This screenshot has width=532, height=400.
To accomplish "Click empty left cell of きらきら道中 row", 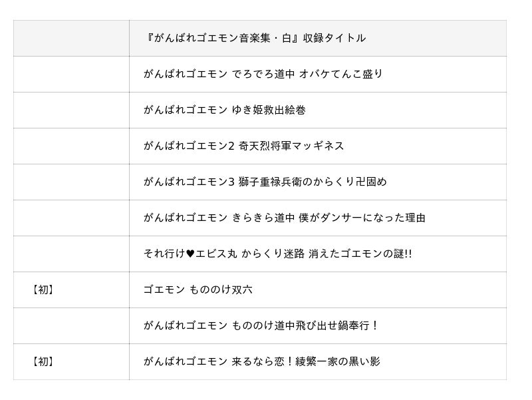I will click(x=71, y=218).
